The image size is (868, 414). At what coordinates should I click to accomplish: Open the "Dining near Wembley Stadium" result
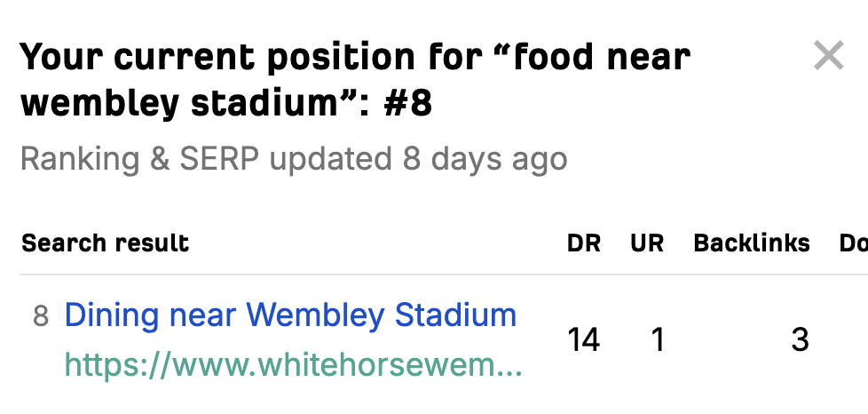[290, 315]
